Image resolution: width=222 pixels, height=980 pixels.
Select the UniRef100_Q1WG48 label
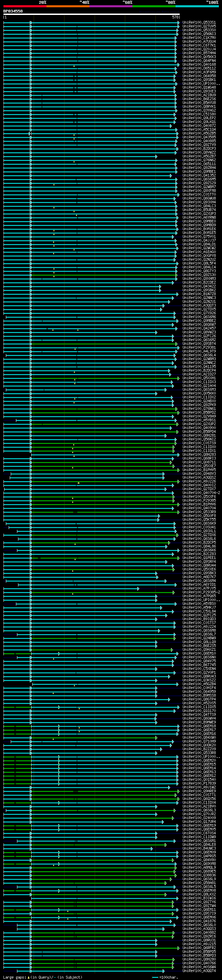click(x=199, y=88)
